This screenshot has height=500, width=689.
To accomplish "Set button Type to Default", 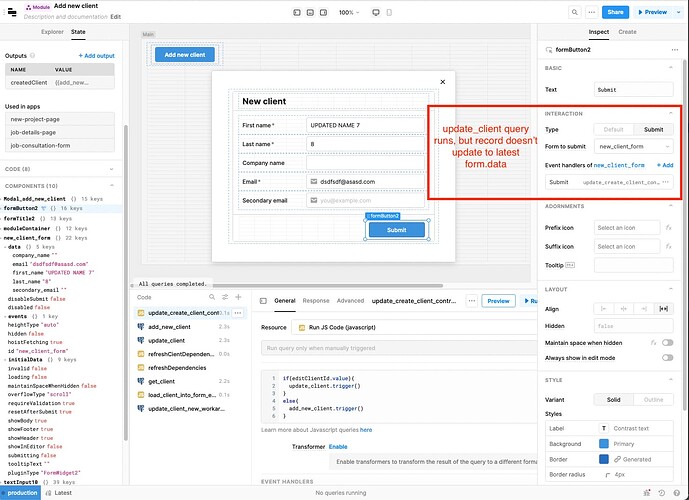I will coord(613,130).
